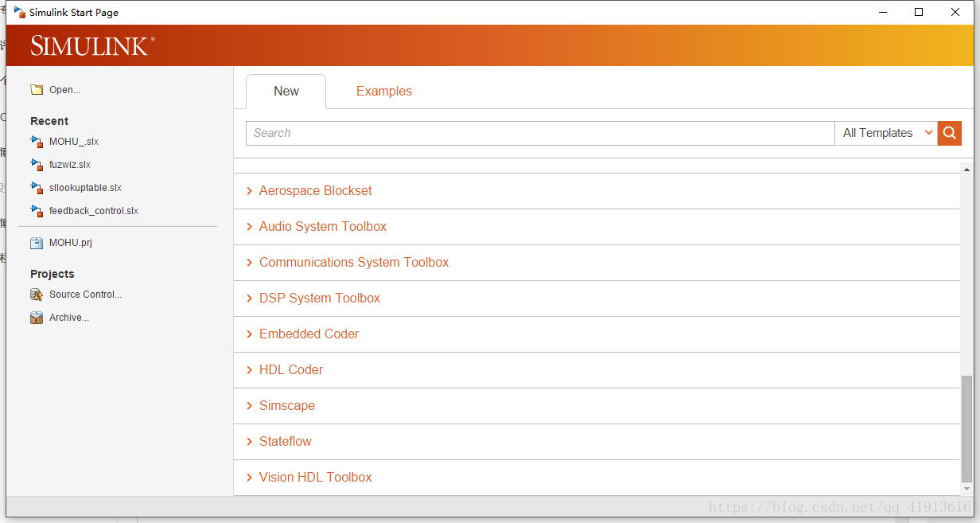Click the scrollbar down arrow

[x=966, y=489]
